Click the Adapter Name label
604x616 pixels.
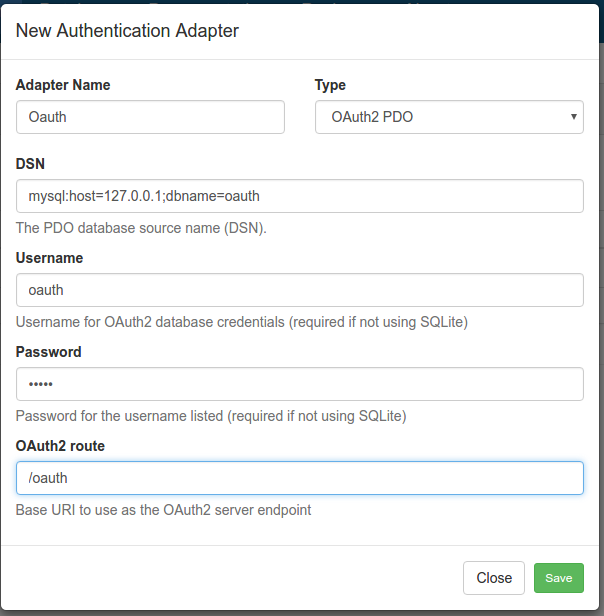[63, 85]
